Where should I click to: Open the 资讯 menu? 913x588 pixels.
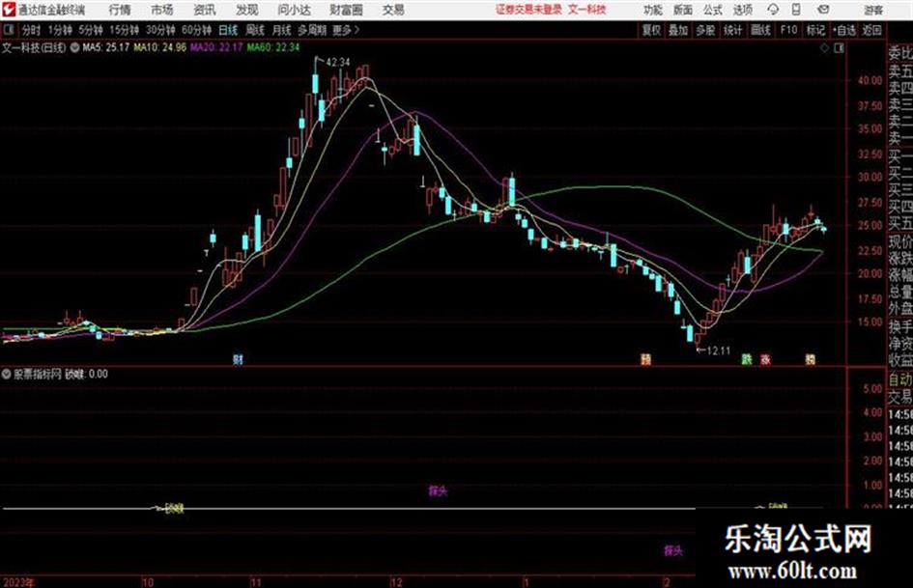tap(205, 10)
